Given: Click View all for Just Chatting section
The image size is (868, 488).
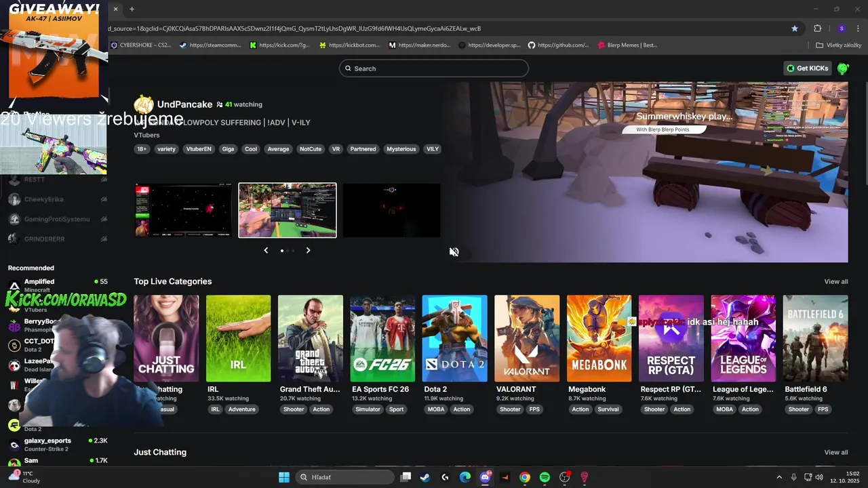Looking at the screenshot, I should coord(835,453).
